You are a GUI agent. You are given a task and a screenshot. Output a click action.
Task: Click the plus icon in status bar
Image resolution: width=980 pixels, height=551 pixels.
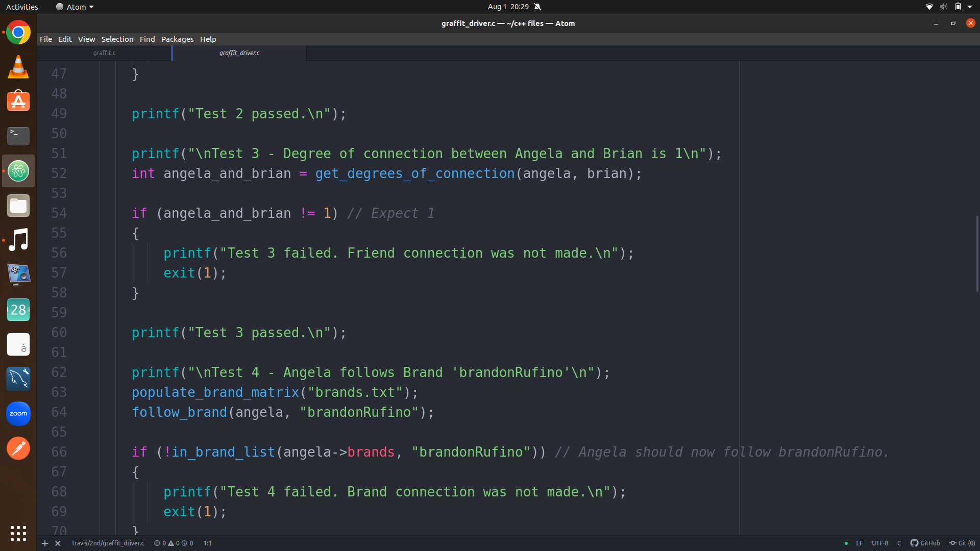[x=45, y=543]
